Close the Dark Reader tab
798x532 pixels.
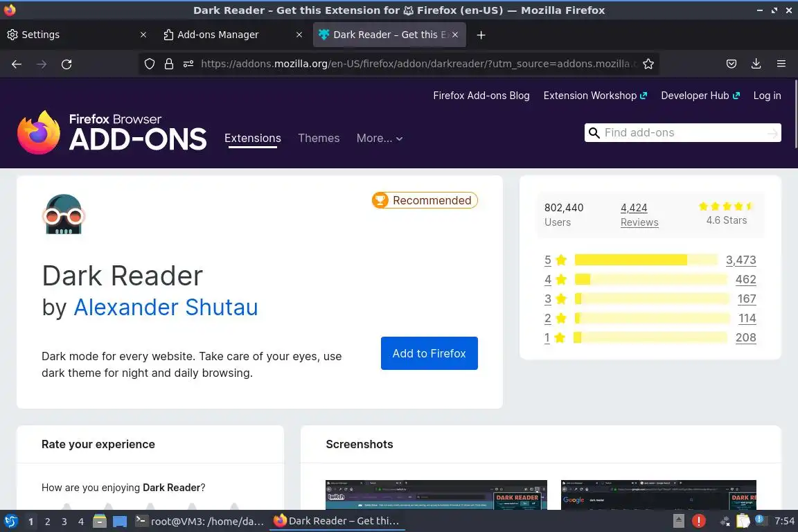point(455,35)
